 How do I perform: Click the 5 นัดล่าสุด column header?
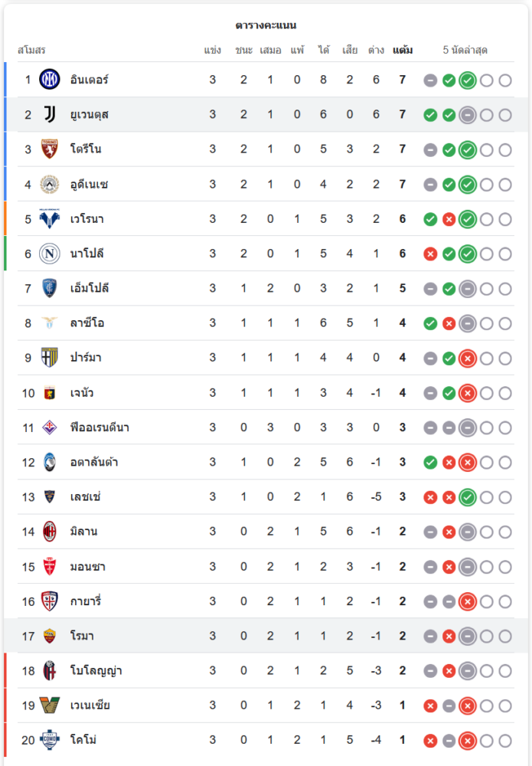tap(465, 51)
